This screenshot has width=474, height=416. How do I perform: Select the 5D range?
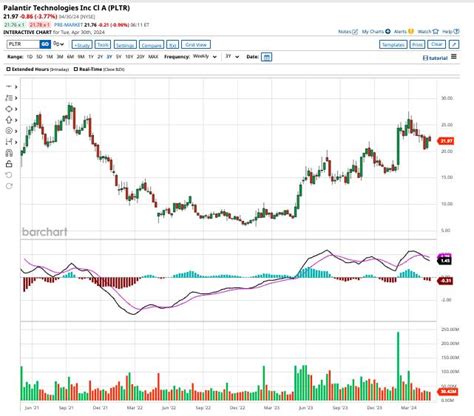pyautogui.click(x=39, y=57)
